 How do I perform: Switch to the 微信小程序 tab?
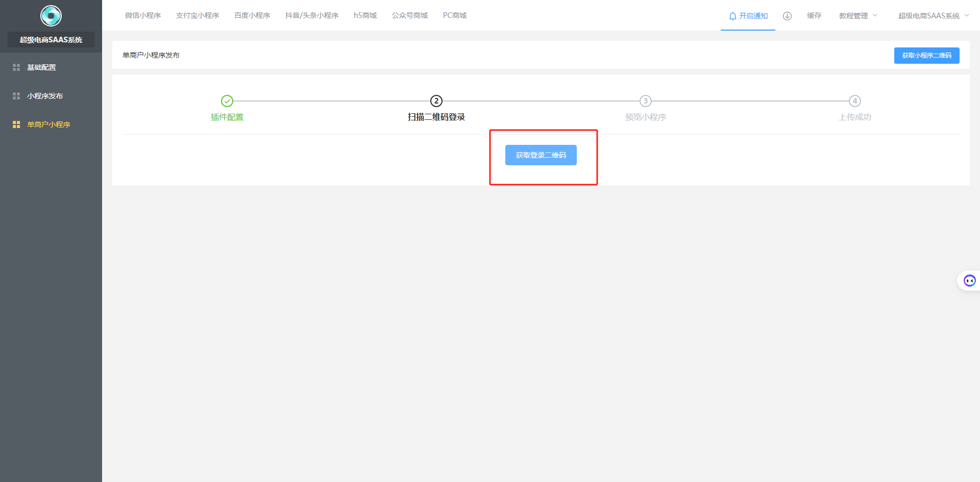[143, 15]
